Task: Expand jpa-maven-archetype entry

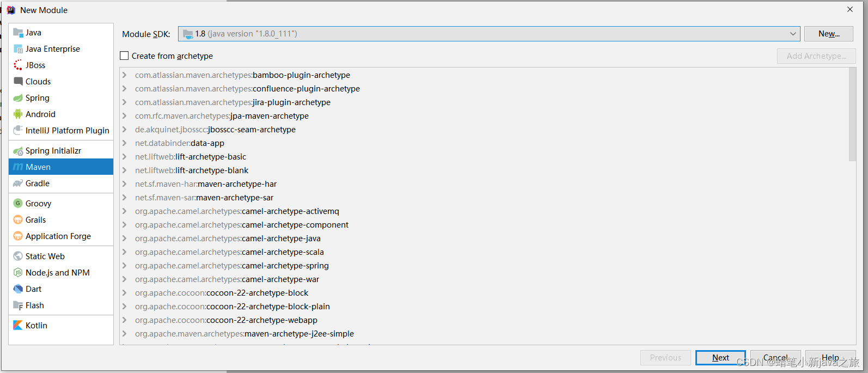Action: point(125,116)
